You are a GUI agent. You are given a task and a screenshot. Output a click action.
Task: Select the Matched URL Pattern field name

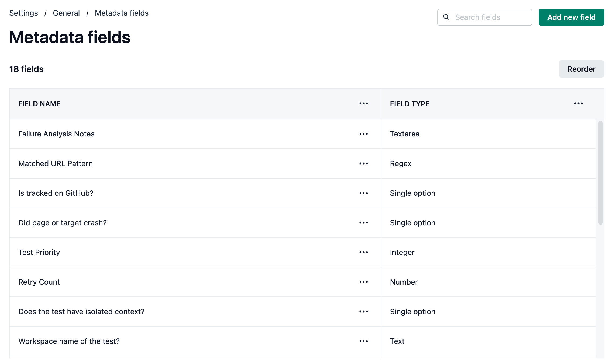pyautogui.click(x=56, y=163)
